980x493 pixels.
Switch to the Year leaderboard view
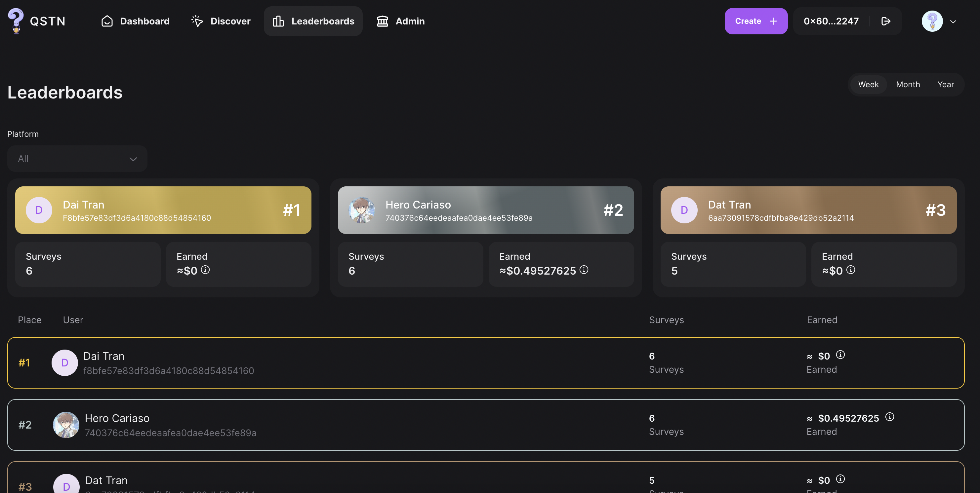[x=946, y=84]
